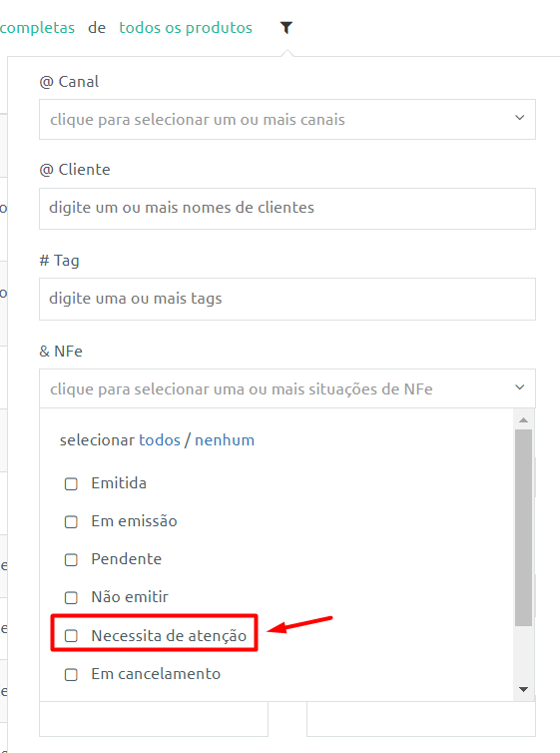Enable the Em emissão checkbox
This screenshot has height=753, width=560.
tap(71, 521)
